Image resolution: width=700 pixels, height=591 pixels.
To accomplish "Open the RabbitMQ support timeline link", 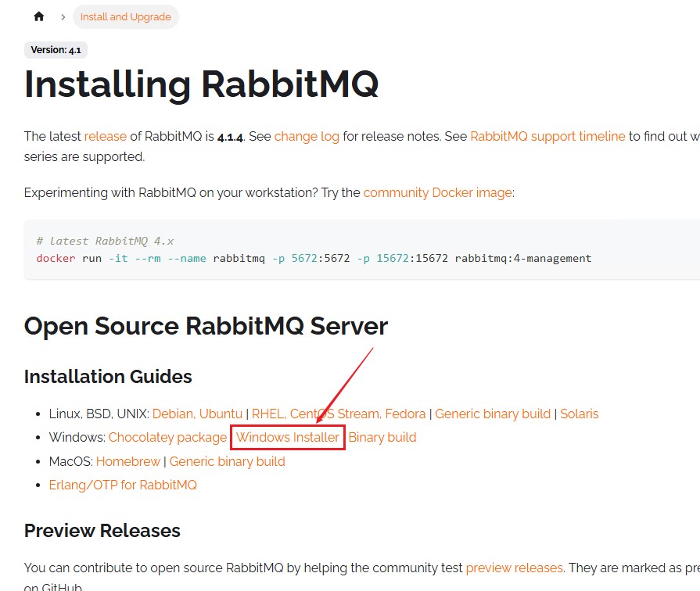I will (x=547, y=136).
